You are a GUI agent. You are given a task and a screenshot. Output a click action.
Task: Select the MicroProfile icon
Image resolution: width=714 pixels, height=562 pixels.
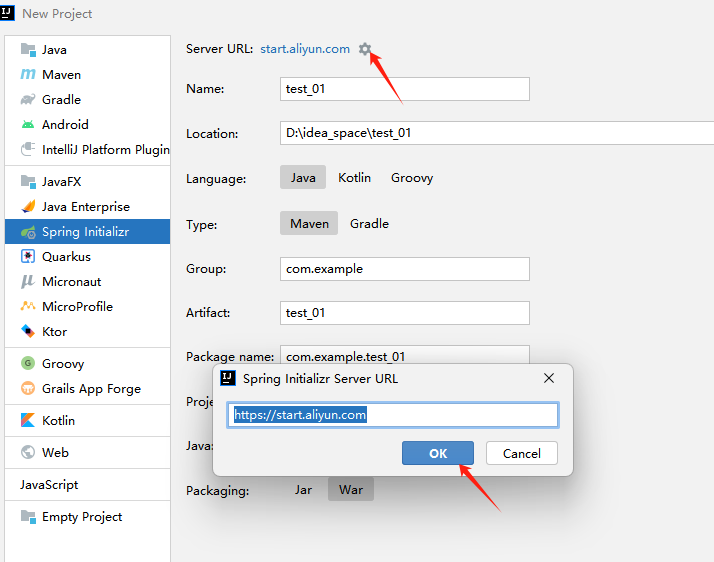click(x=28, y=306)
